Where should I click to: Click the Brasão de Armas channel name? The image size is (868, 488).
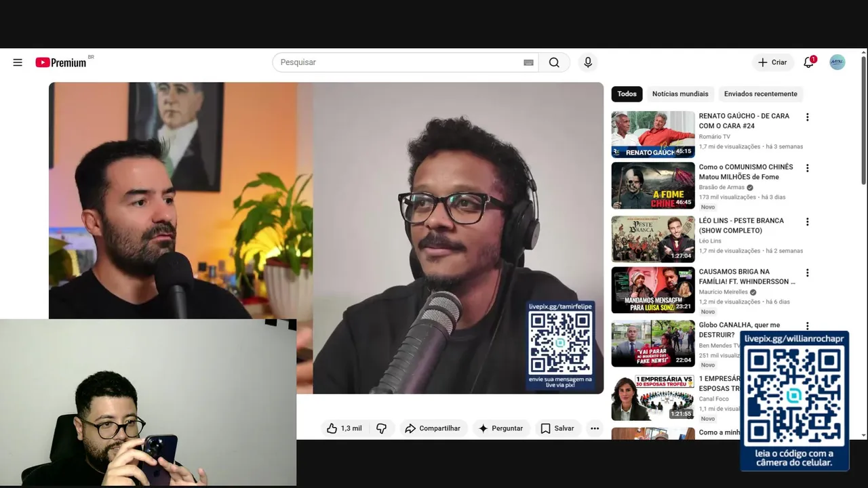coord(722,188)
